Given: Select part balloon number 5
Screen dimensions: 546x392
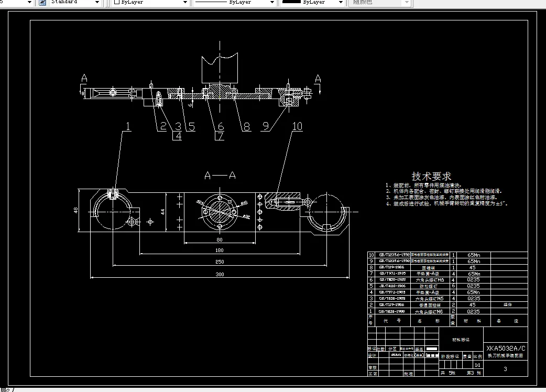Looking at the screenshot, I should 191,126.
